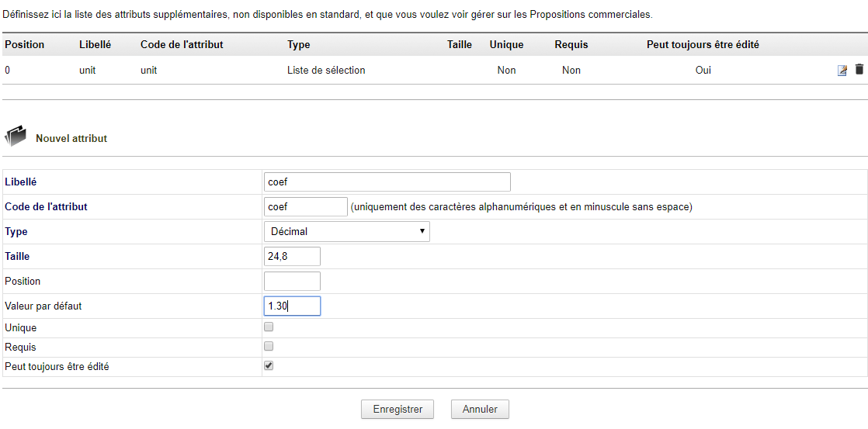
Task: Select the 'Liste de sélection' type cell
Action: (x=326, y=71)
